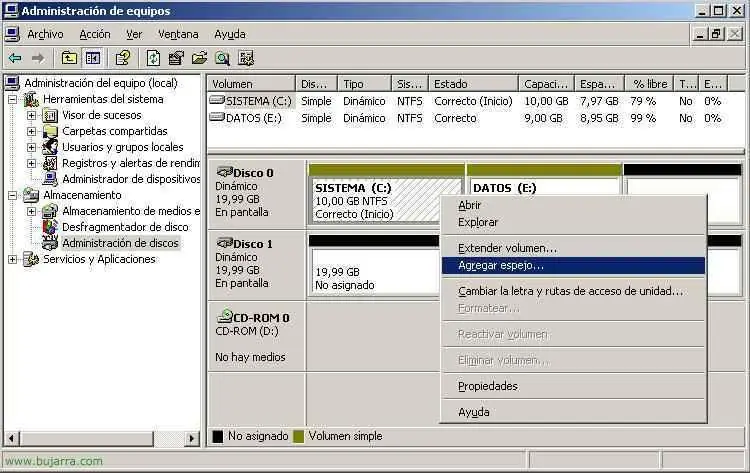
Task: Click the Up one level toolbar icon
Action: (x=69, y=58)
